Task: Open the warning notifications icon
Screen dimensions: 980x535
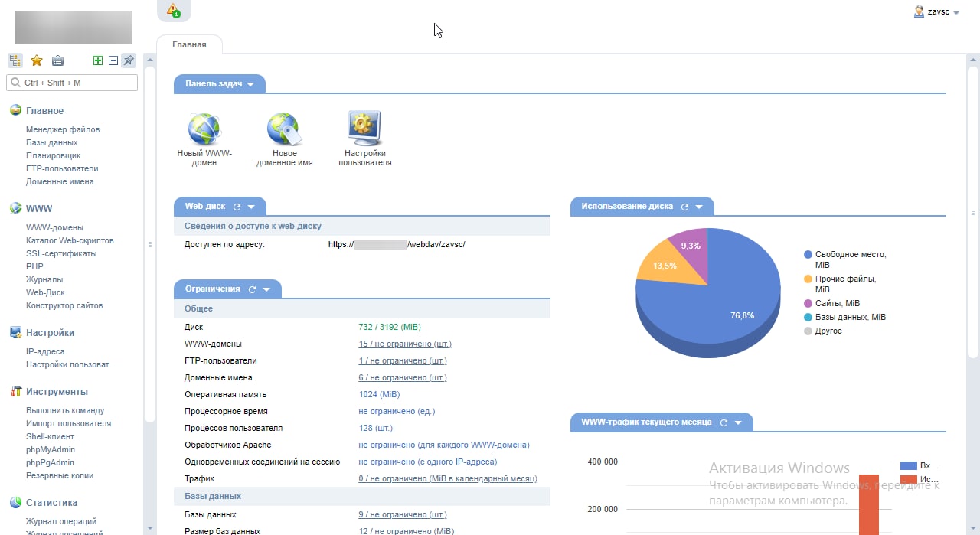Action: (x=174, y=10)
